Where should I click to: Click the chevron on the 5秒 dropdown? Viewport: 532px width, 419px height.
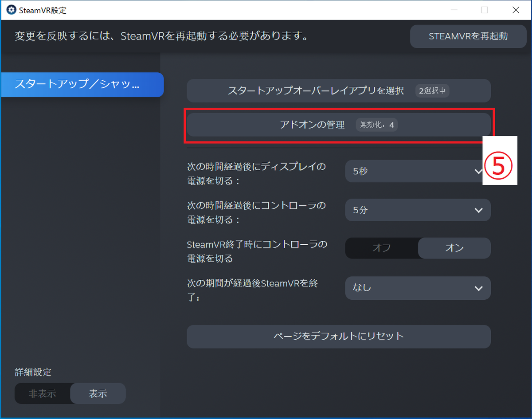[x=478, y=171]
